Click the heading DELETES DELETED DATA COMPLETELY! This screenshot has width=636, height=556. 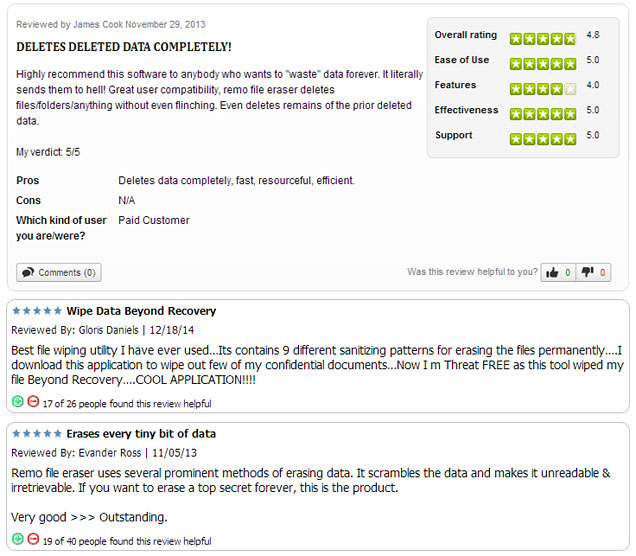[124, 47]
